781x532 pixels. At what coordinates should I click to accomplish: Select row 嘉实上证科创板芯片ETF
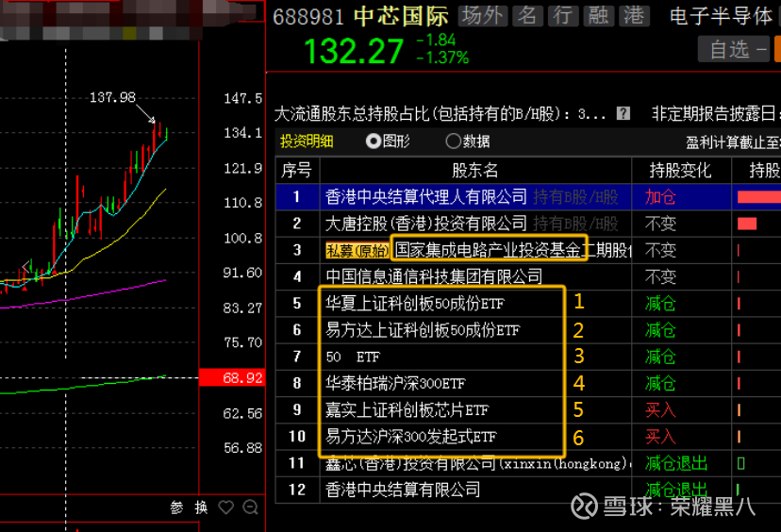(x=528, y=410)
